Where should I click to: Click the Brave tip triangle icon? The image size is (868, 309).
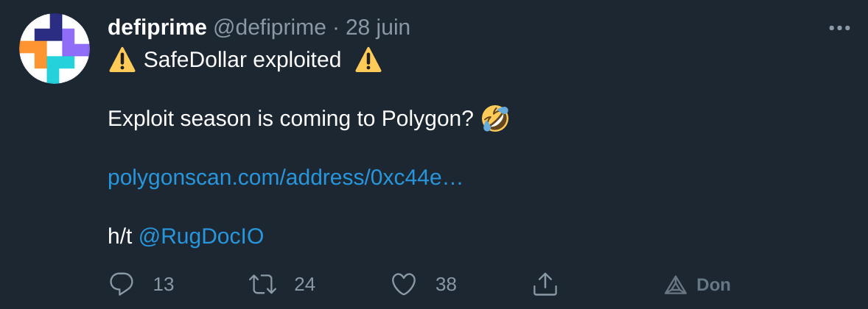tap(676, 285)
